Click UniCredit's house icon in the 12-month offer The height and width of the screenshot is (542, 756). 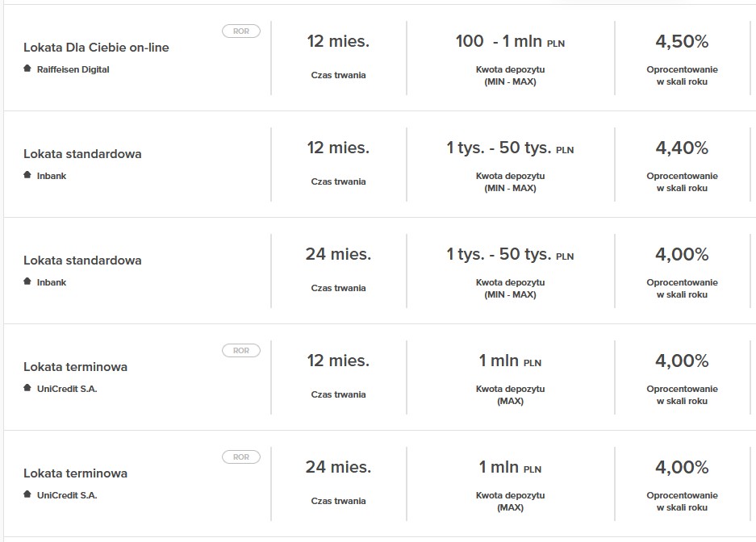(x=28, y=388)
